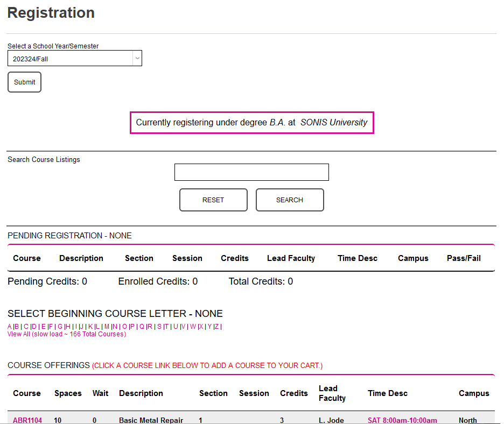504x424 pixels.
Task: Click the Credits column header in Course Offerings
Action: 293,393
